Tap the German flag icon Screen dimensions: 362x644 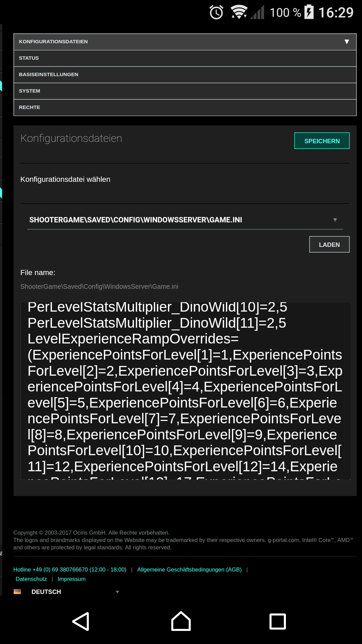17,592
